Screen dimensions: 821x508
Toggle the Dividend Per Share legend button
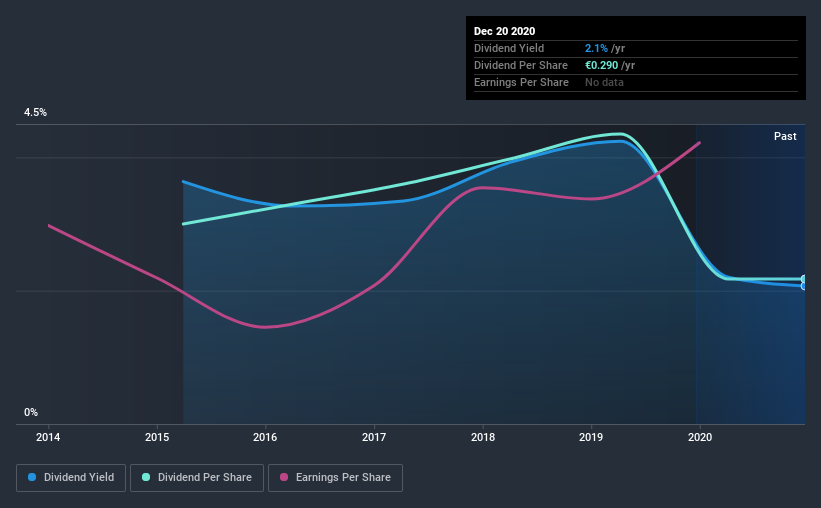click(x=197, y=478)
